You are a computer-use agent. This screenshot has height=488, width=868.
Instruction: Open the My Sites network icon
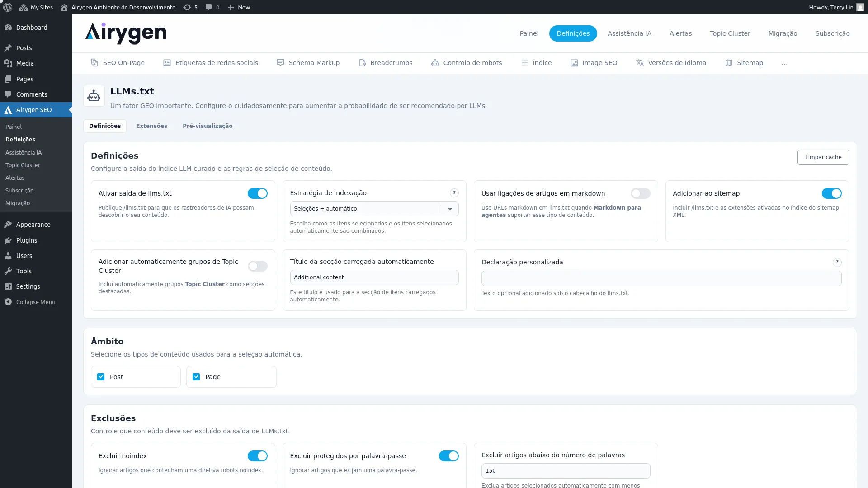click(24, 7)
